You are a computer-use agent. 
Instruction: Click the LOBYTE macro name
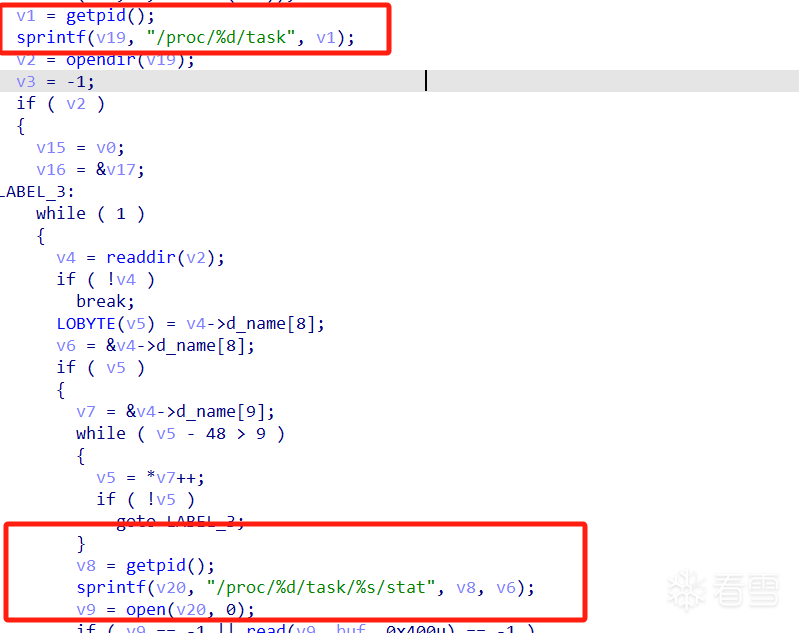(86, 324)
